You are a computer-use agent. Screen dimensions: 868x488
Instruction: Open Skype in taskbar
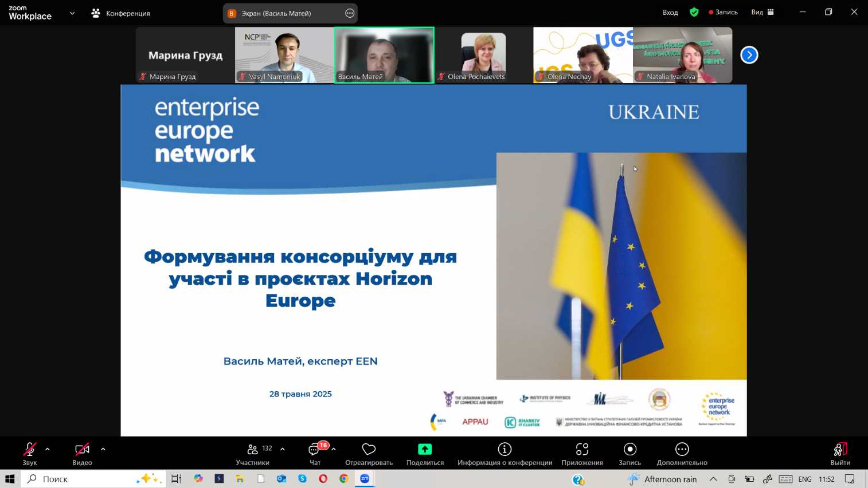(302, 479)
